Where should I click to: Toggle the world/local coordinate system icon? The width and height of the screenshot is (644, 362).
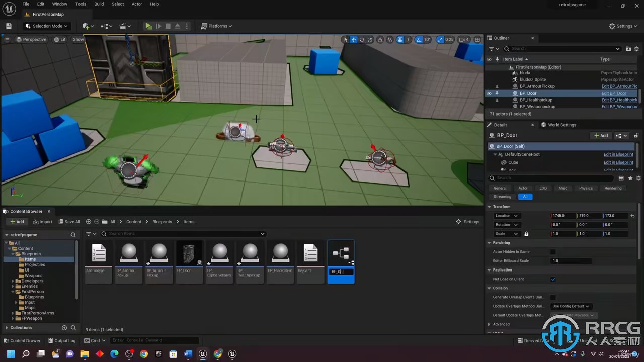click(x=380, y=40)
